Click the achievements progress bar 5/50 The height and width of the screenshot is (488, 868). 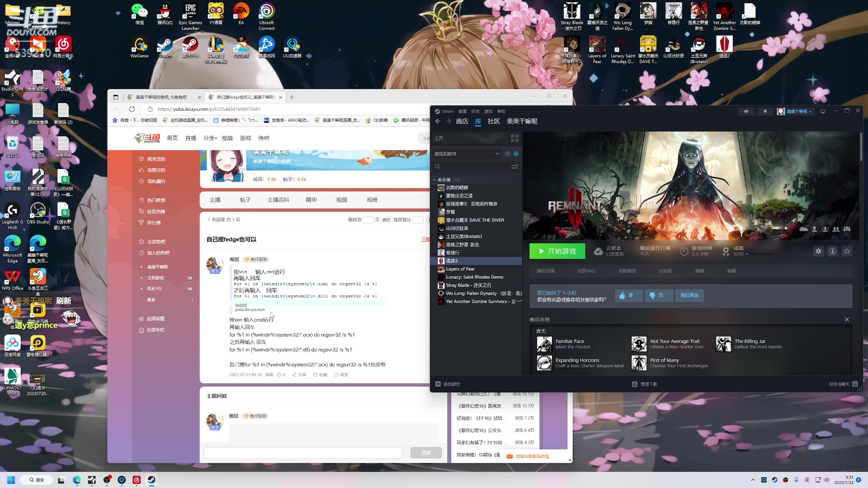pos(759,254)
